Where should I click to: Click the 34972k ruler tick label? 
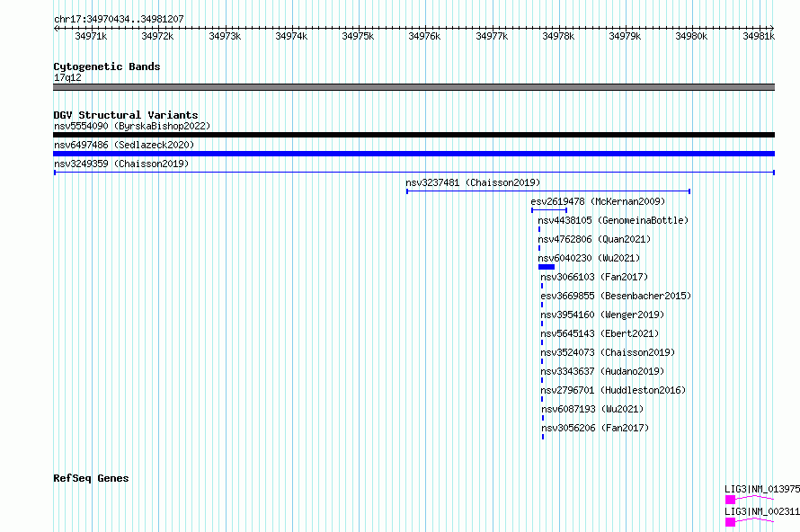pos(157,36)
